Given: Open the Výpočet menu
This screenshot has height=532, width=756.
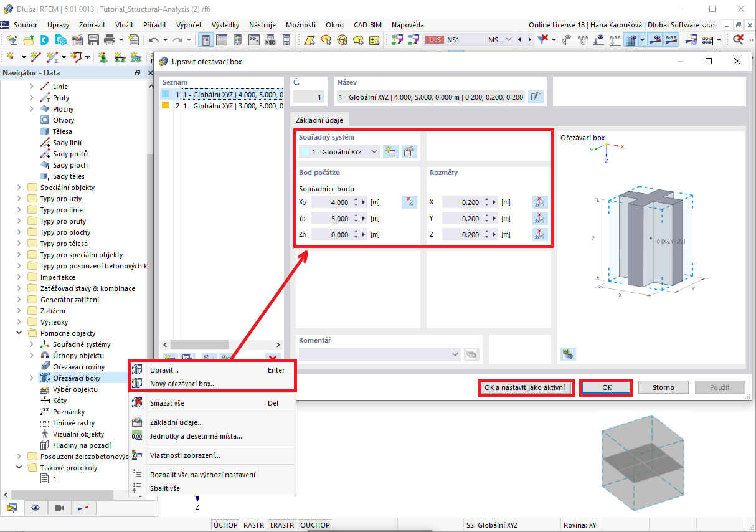Looking at the screenshot, I should pos(189,25).
